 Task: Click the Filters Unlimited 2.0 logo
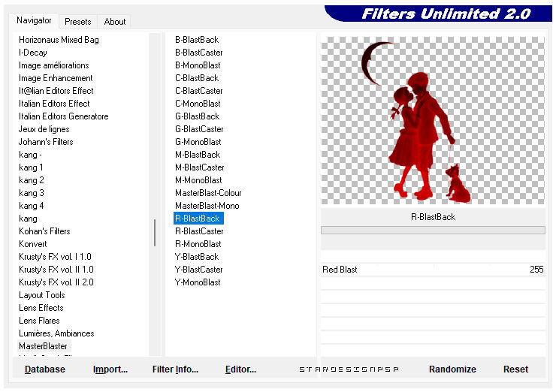click(445, 14)
